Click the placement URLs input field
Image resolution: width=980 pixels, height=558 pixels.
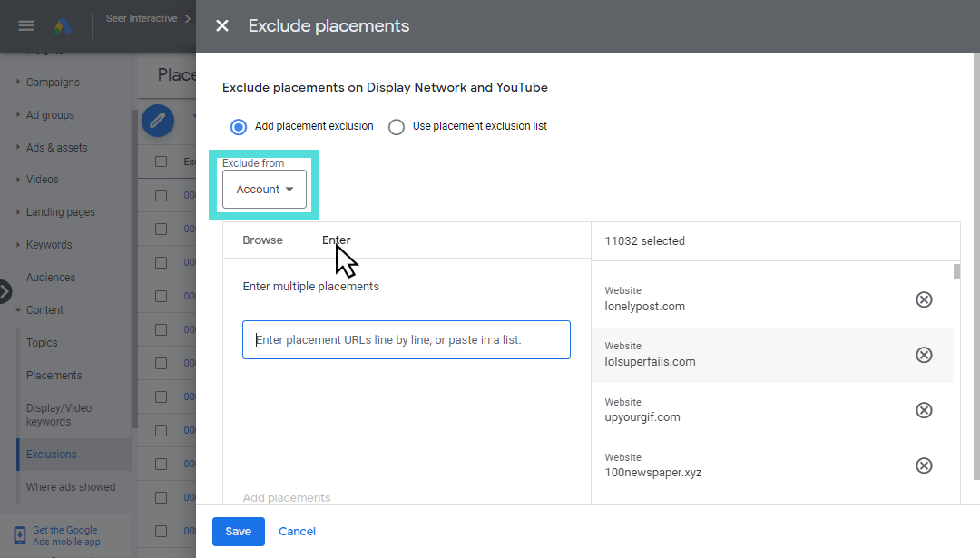tap(406, 339)
